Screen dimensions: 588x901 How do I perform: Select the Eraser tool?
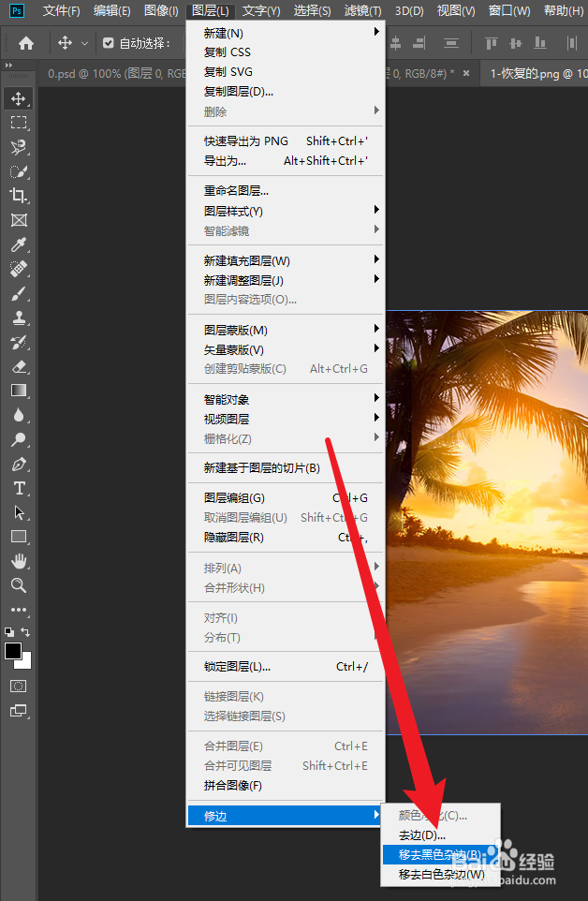click(x=19, y=366)
